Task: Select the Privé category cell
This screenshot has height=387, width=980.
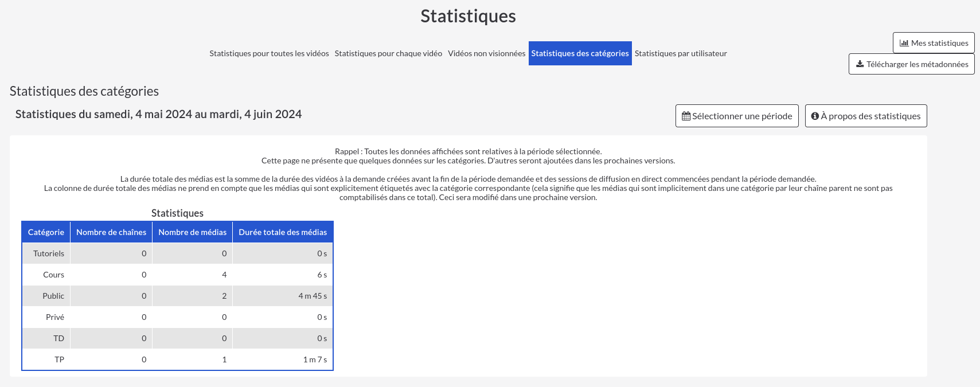Action: 46,317
